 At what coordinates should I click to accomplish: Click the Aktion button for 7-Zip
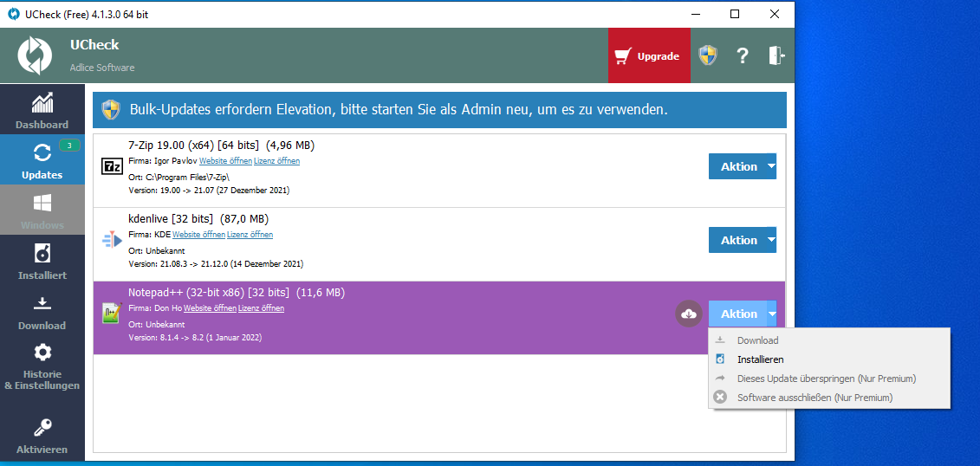coord(738,166)
